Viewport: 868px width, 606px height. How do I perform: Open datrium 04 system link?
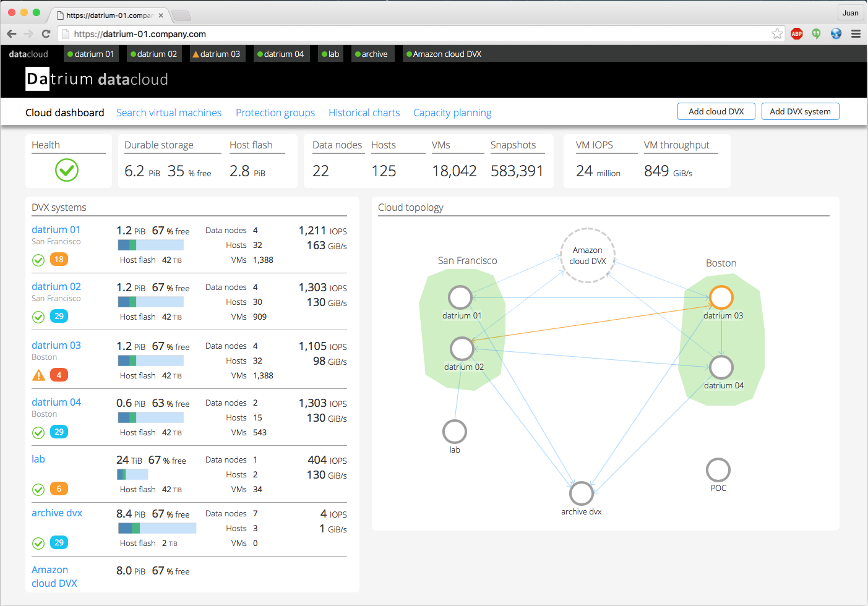pyautogui.click(x=56, y=402)
